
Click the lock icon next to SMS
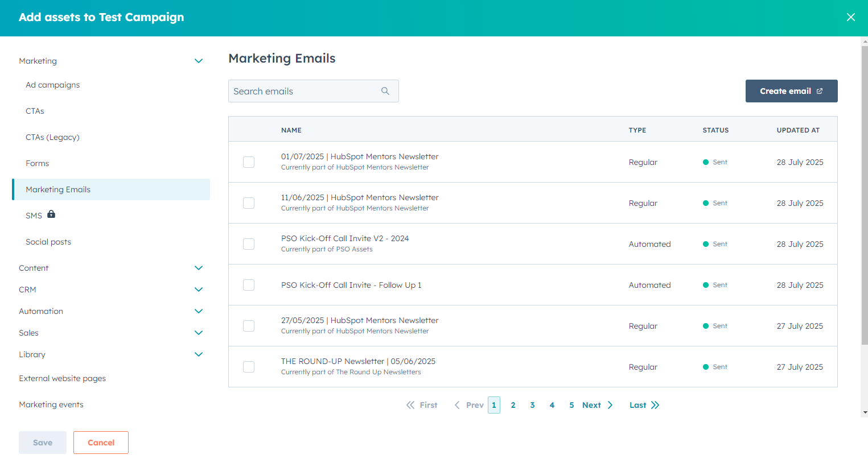click(51, 214)
